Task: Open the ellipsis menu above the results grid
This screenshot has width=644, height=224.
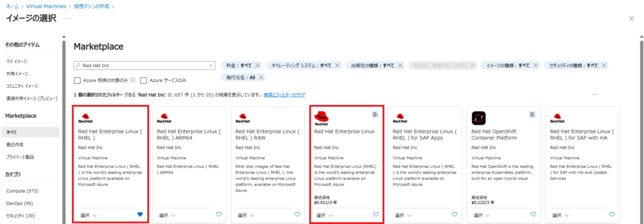Action: pos(595,94)
